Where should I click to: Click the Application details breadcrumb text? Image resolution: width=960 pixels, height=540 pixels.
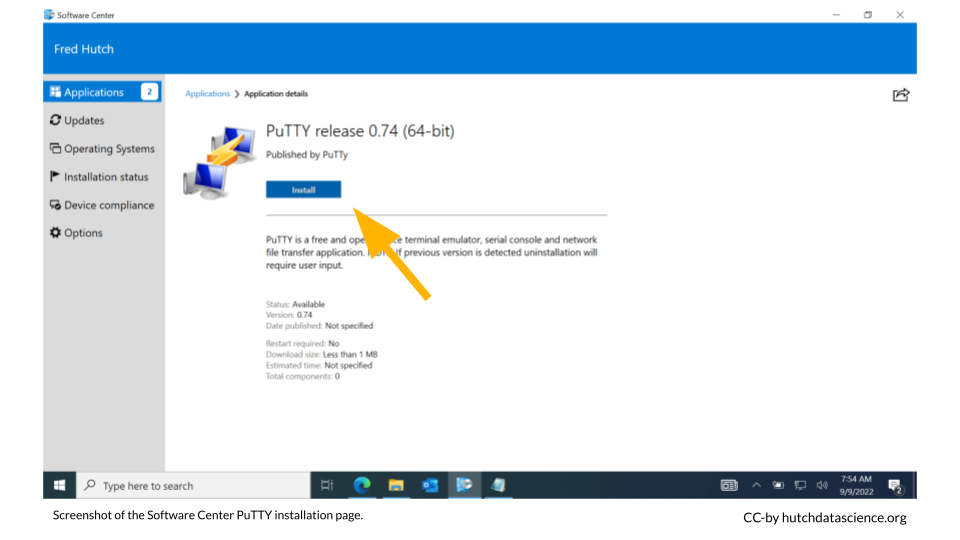coord(276,94)
